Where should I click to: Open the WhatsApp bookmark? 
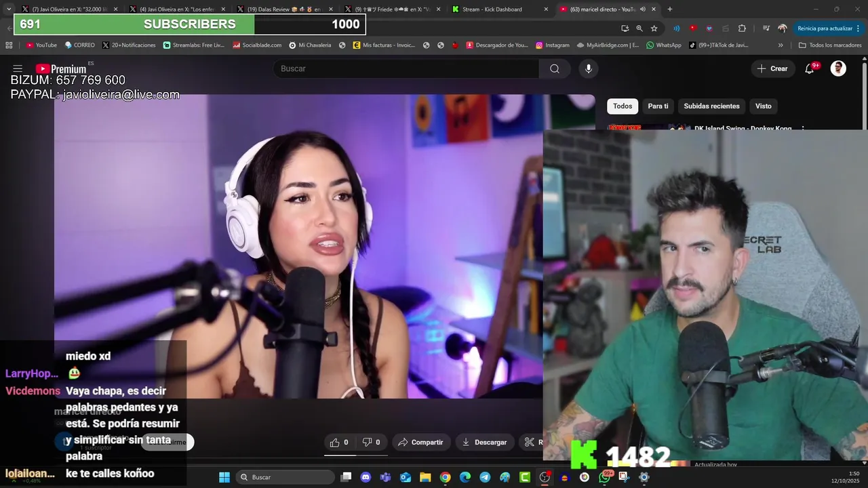click(x=663, y=45)
